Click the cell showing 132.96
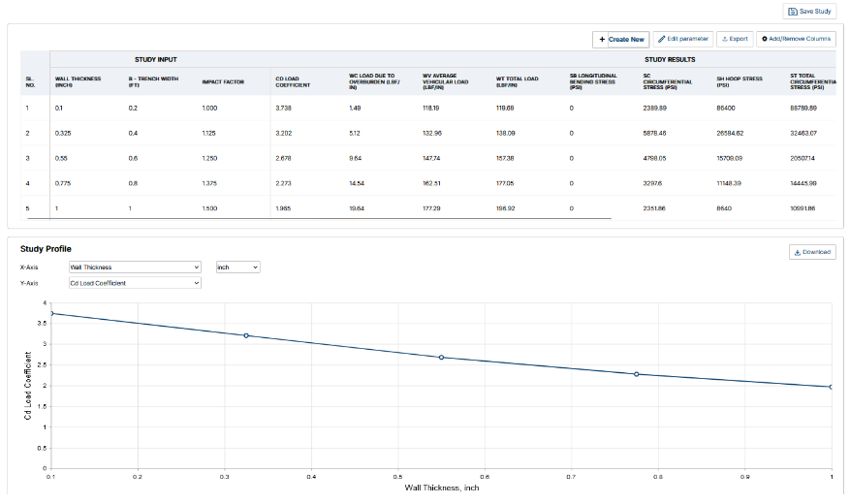850x504 pixels. point(432,134)
